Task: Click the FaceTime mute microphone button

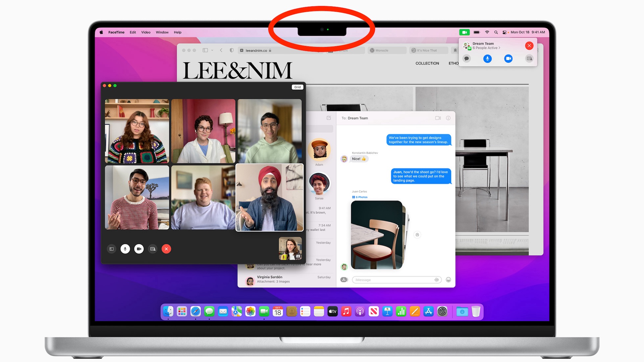Action: (x=125, y=248)
